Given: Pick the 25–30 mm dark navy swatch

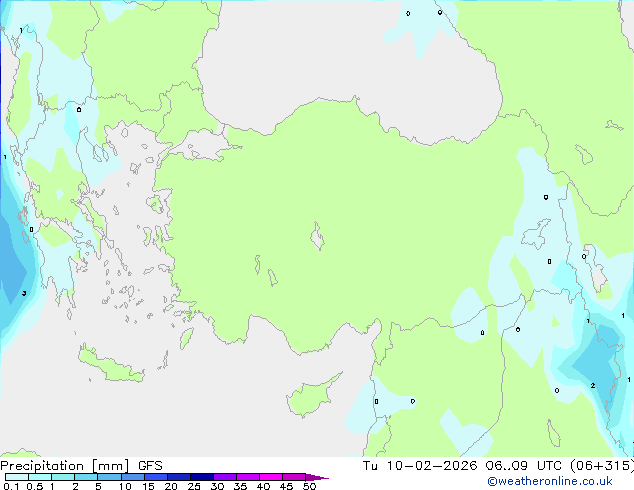Looking at the screenshot, I should point(202,477).
